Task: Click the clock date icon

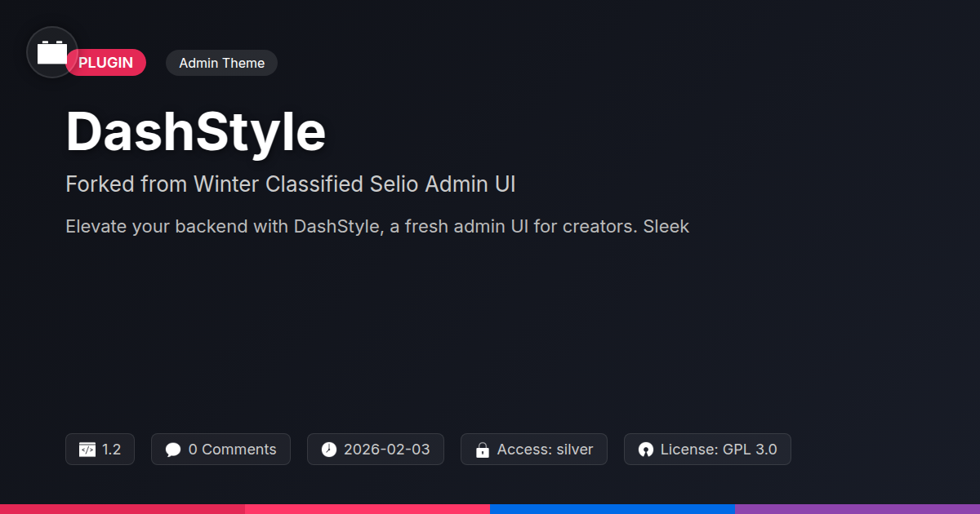Action: coord(328,450)
